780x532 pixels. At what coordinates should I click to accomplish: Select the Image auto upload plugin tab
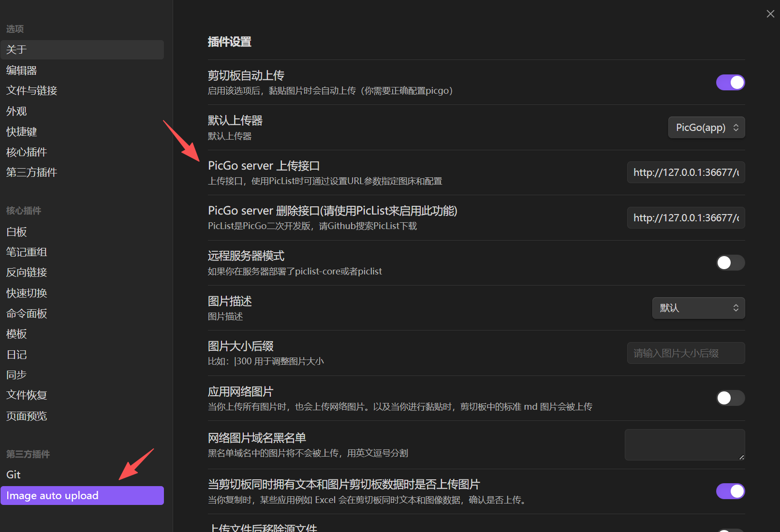[x=82, y=496]
